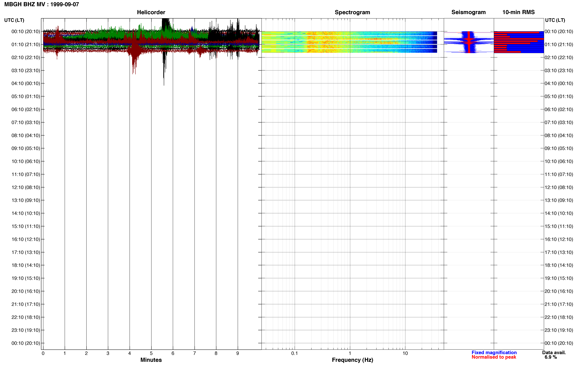Image resolution: width=588 pixels, height=368 pixels.
Task: Click the '5' tick on Minutes axis
Action: (x=151, y=353)
